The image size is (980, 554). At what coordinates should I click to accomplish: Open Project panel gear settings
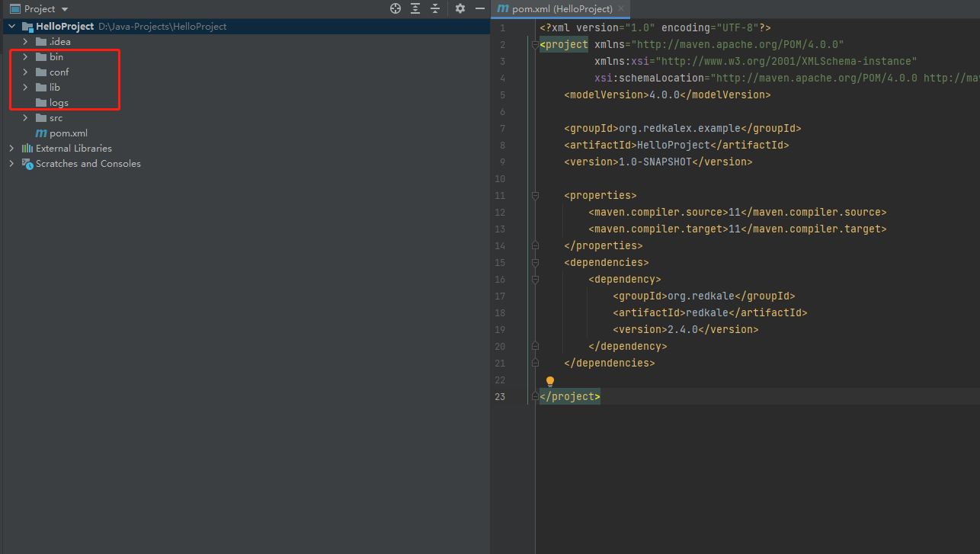coord(460,8)
